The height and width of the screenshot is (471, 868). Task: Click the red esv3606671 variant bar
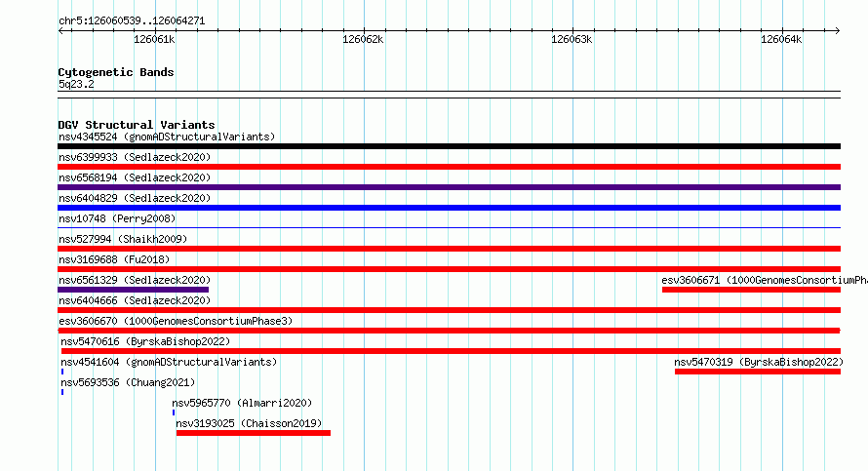(x=751, y=290)
